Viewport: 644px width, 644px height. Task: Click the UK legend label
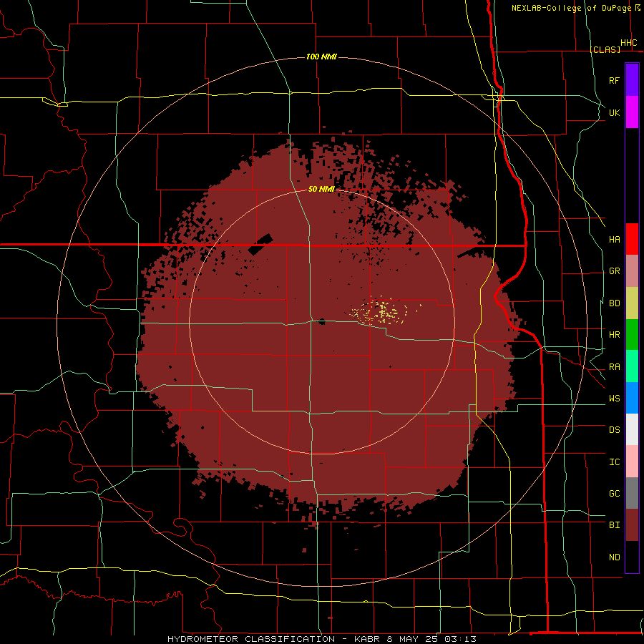pos(614,112)
